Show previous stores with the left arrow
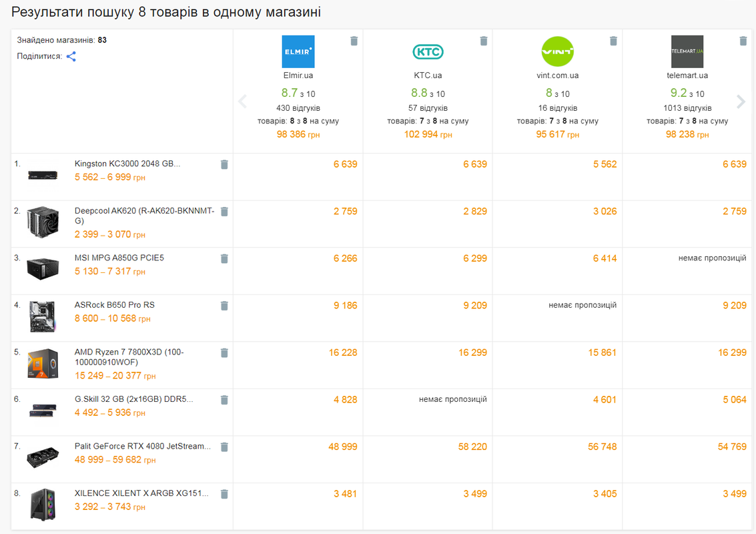756x534 pixels. click(242, 101)
